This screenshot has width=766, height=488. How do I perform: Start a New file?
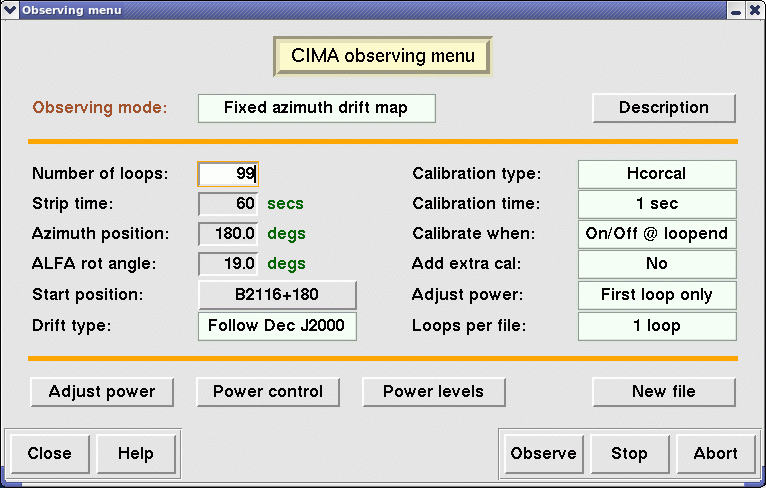point(663,392)
